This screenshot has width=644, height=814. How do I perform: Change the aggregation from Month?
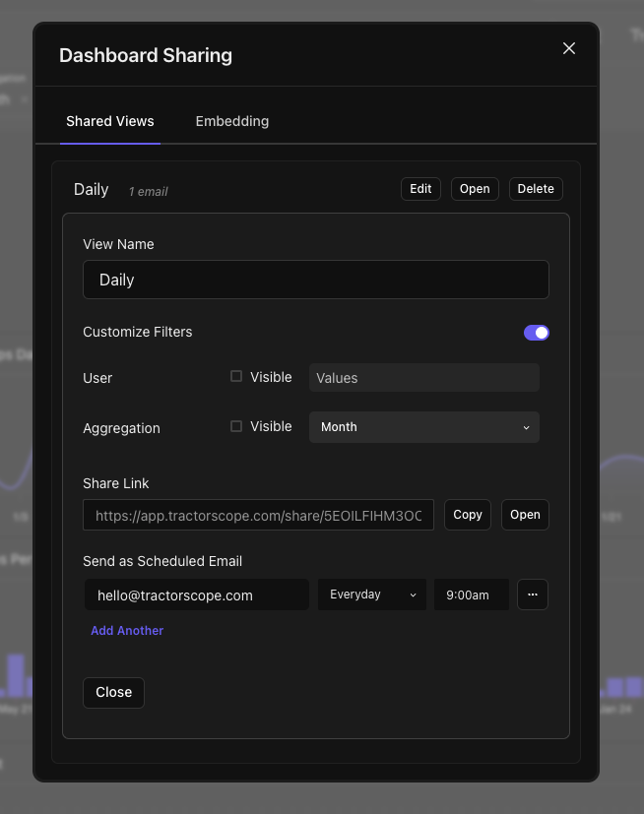point(423,427)
